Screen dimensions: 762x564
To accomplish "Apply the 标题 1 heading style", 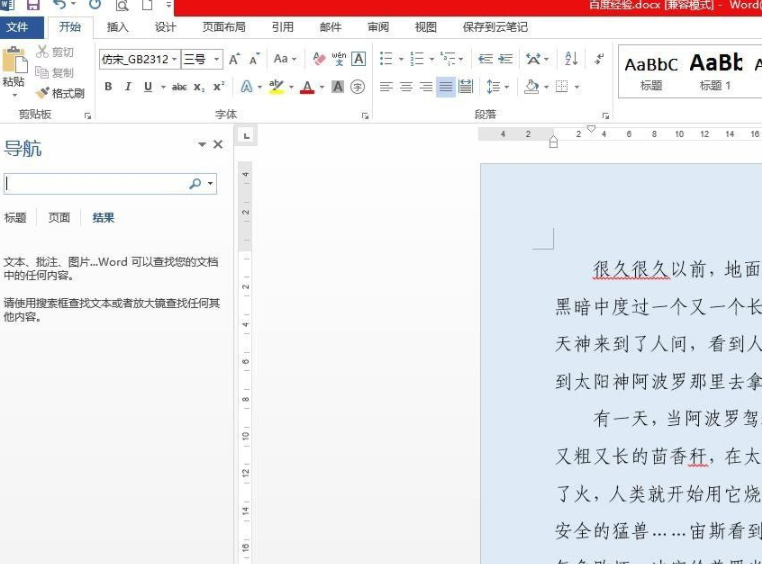I will click(715, 71).
